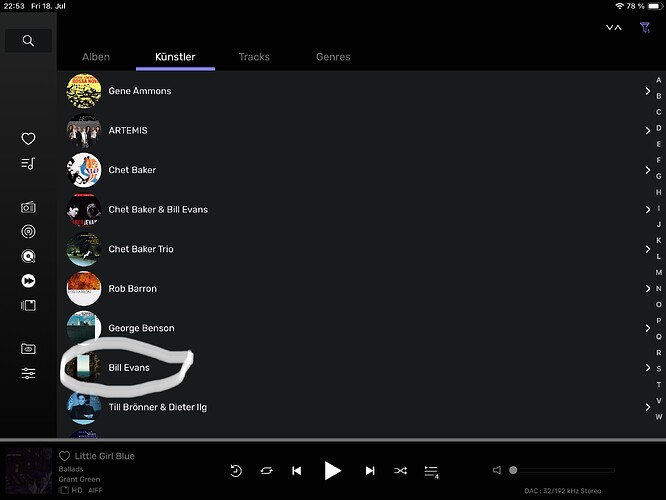Open now-playing album cover thumbnail
Viewport: 666px width, 500px height.
[29, 470]
